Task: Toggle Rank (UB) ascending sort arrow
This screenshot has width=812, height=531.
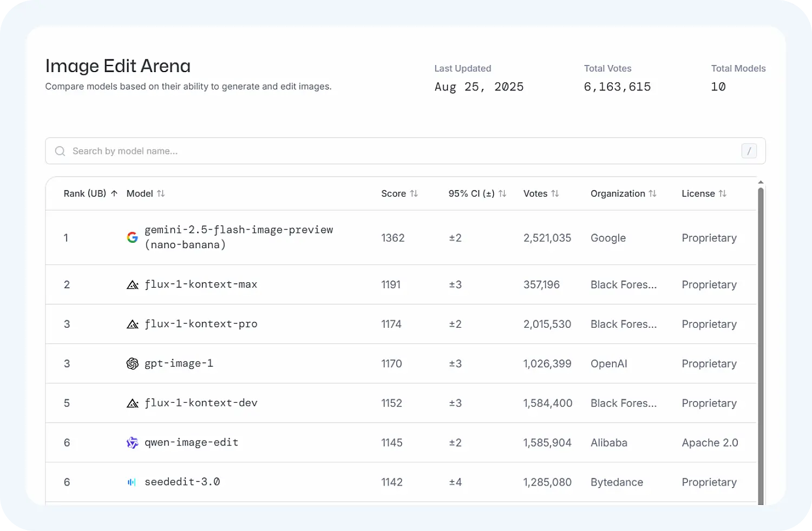Action: [x=114, y=193]
